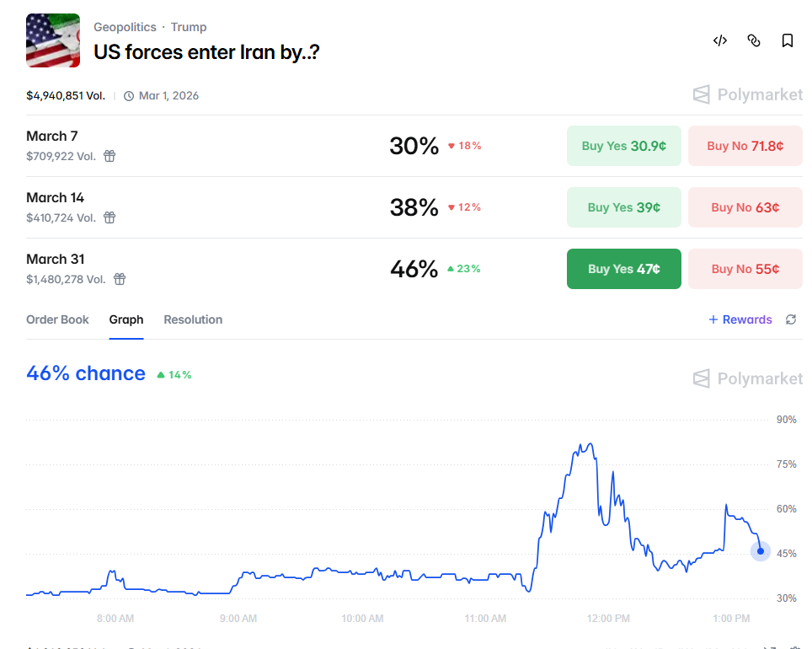This screenshot has height=649, width=812.
Task: Click the Polymarket logo near volume
Action: click(748, 95)
